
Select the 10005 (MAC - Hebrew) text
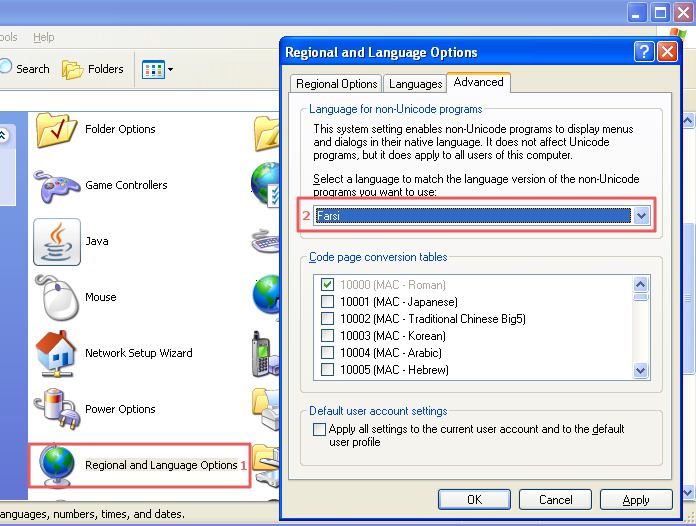pyautogui.click(x=394, y=370)
